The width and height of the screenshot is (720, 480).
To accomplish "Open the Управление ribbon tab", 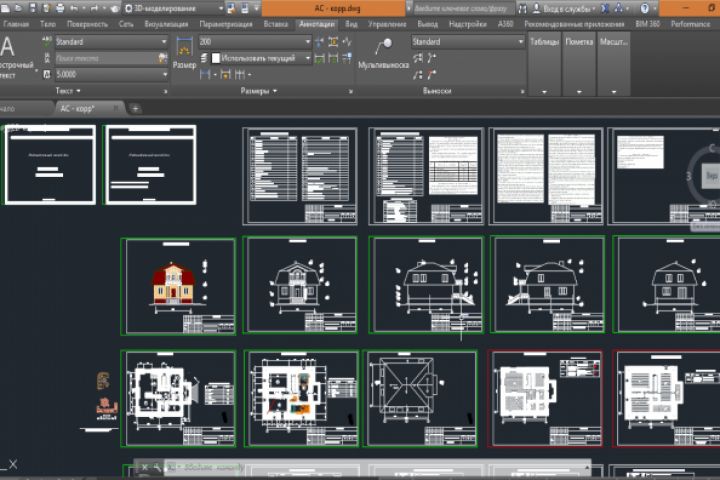I will point(387,24).
